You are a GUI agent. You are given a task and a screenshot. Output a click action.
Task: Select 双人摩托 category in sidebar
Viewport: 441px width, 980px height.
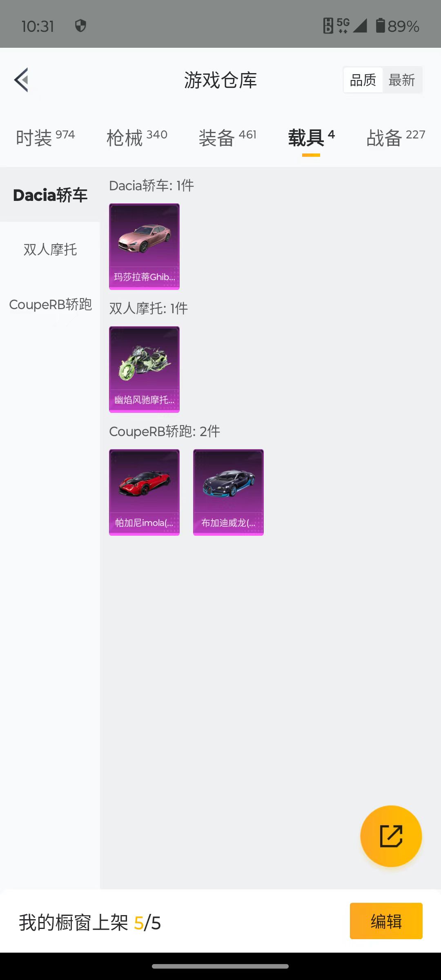tap(50, 249)
